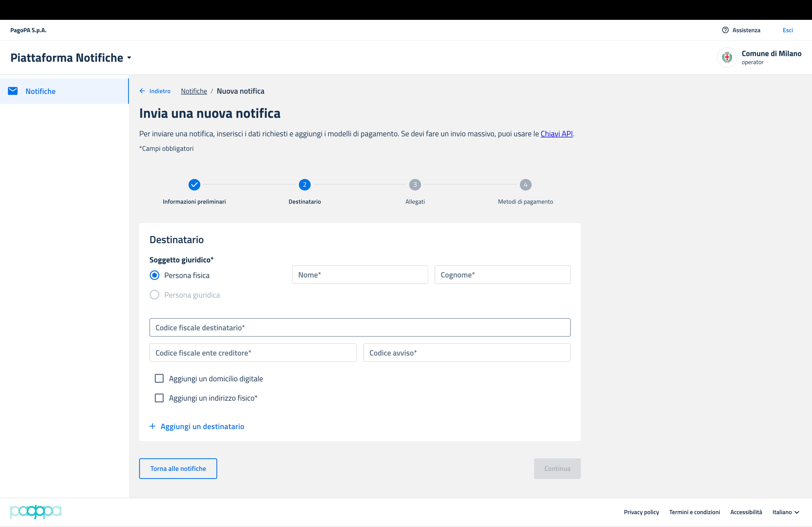Viewport: 812px width, 527px height.
Task: Click the Notifiche envelope icon in sidebar
Action: 13,91
